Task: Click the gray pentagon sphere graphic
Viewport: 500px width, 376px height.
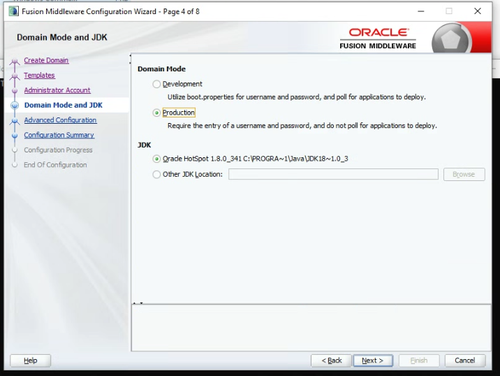Action: click(x=451, y=39)
